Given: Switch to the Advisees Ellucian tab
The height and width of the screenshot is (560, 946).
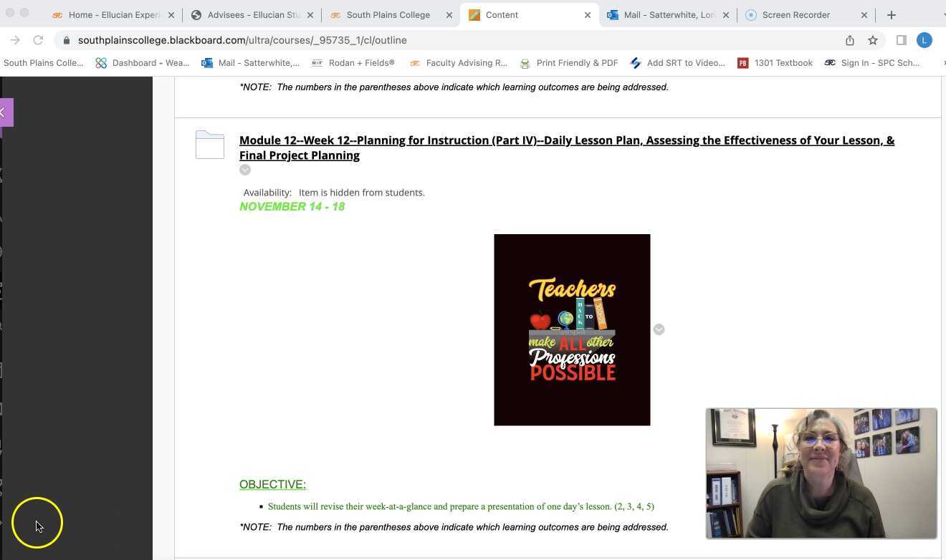Looking at the screenshot, I should point(252,14).
